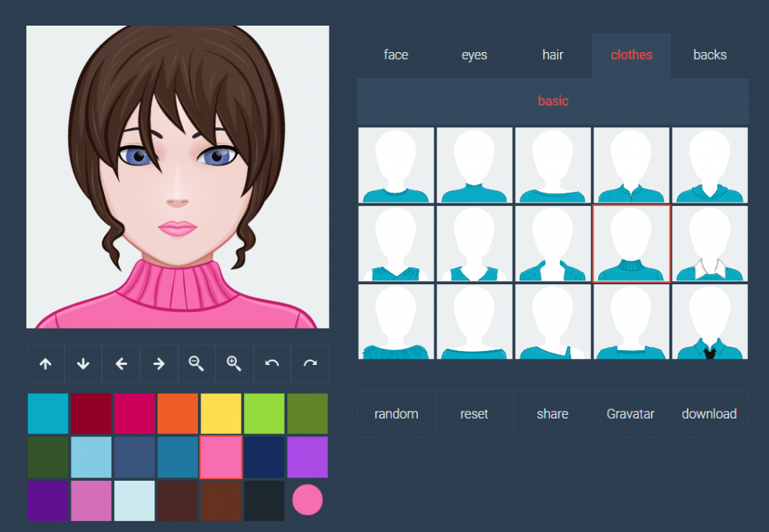Move avatar left with left arrow
The width and height of the screenshot is (769, 532).
coord(121,363)
